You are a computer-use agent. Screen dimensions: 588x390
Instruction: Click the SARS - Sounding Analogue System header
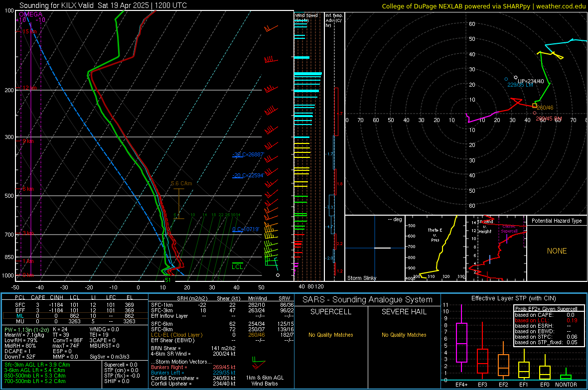point(368,300)
